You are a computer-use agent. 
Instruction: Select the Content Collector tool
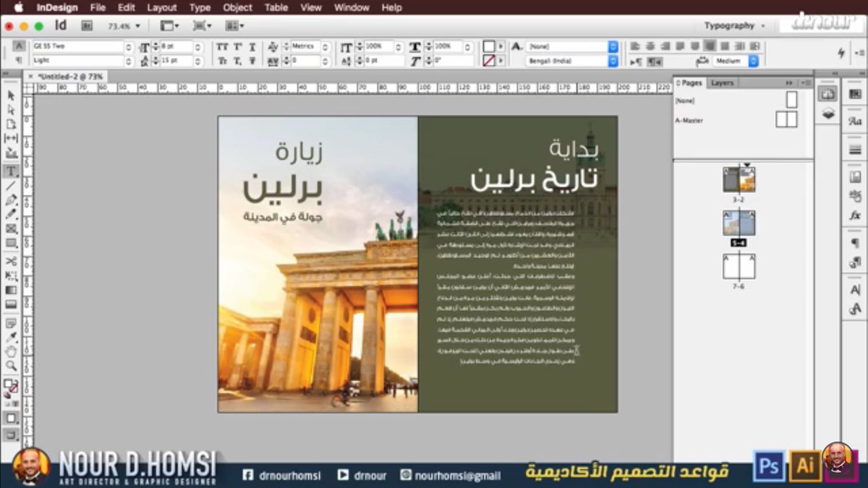pyautogui.click(x=11, y=153)
